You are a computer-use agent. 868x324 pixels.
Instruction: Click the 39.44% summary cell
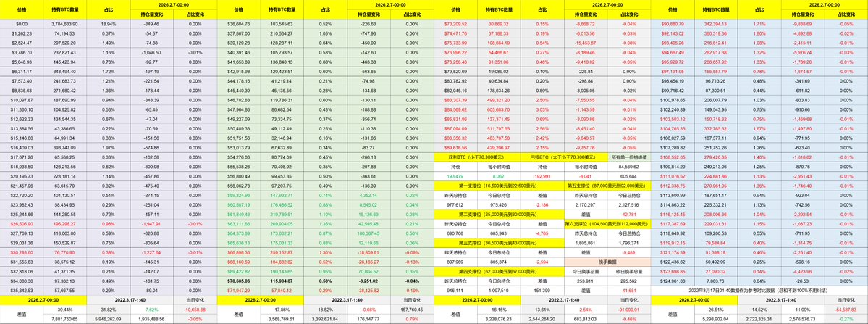(65, 309)
